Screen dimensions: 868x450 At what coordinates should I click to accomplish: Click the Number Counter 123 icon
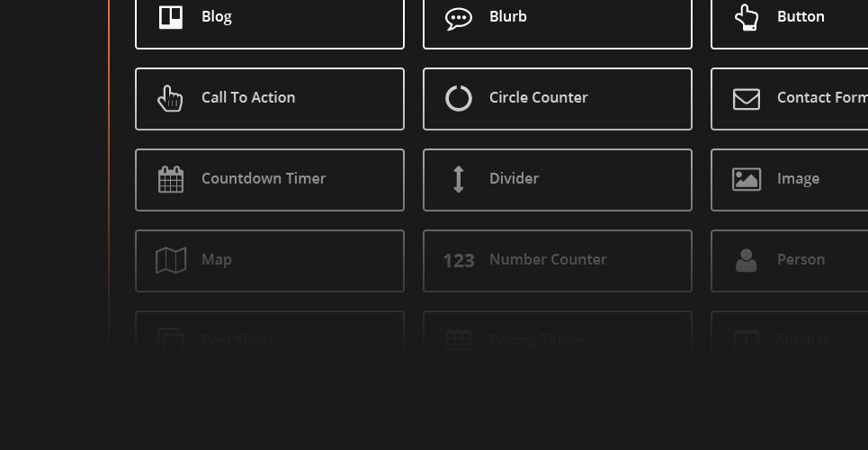click(x=459, y=260)
